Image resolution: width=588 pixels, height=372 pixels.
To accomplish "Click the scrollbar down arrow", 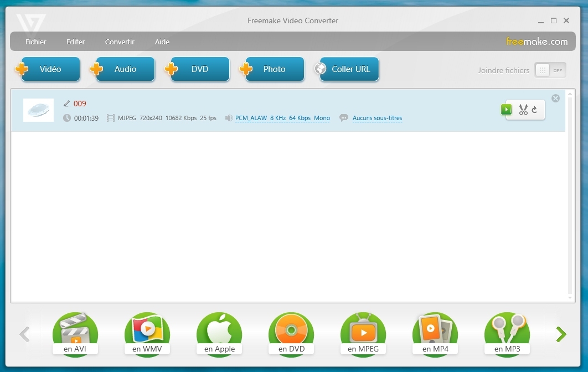I will (570, 298).
